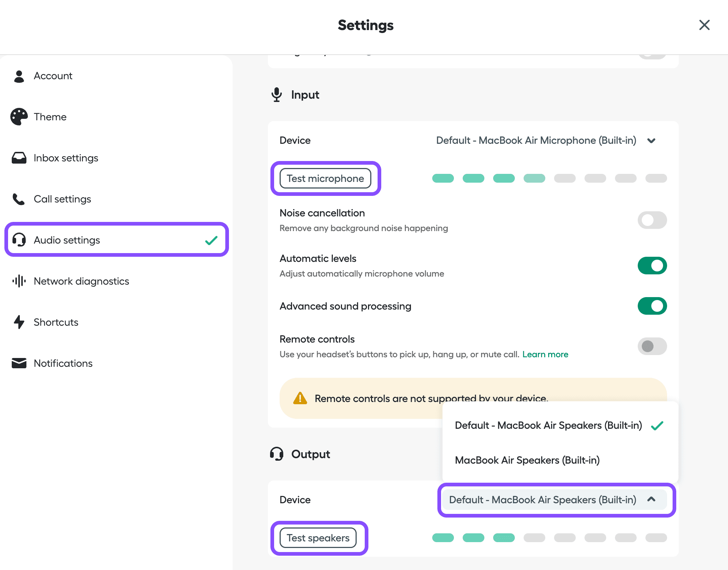Click the Audio settings headphones icon
This screenshot has width=728, height=570.
pyautogui.click(x=18, y=240)
